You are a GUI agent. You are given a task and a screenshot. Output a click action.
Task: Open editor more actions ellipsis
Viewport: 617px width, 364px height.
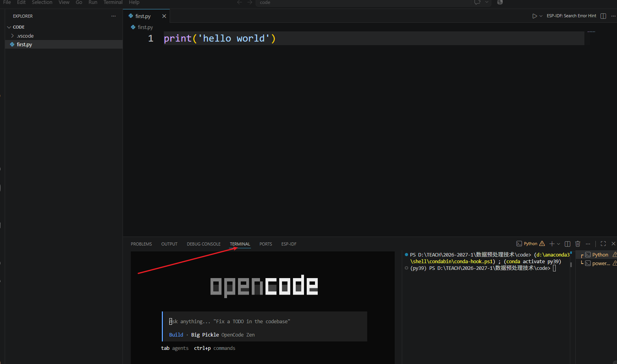613,16
